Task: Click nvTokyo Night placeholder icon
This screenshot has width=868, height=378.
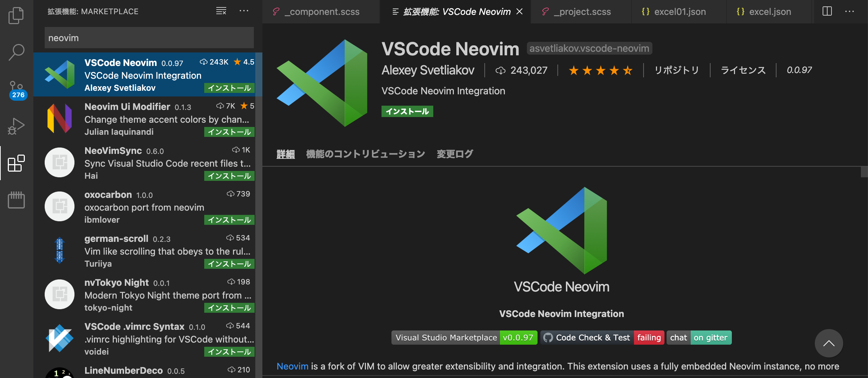Action: point(60,294)
